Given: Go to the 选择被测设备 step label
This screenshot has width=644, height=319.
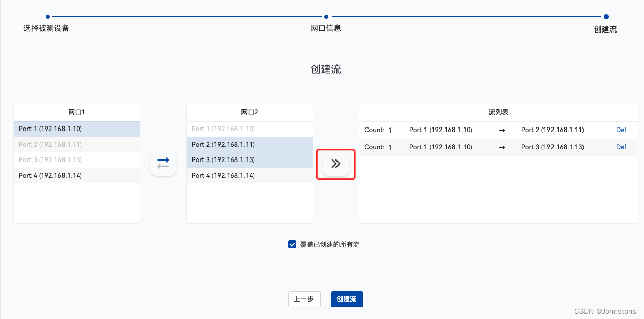Looking at the screenshot, I should click(x=46, y=28).
